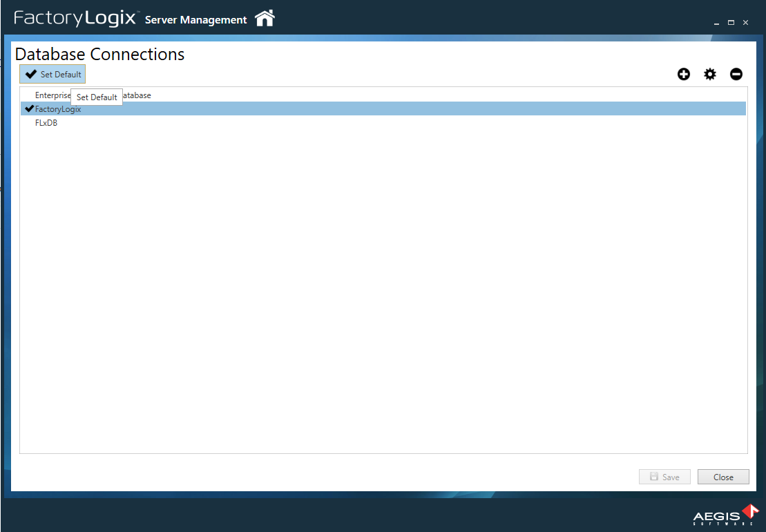Close the window using the title bar X

point(745,23)
